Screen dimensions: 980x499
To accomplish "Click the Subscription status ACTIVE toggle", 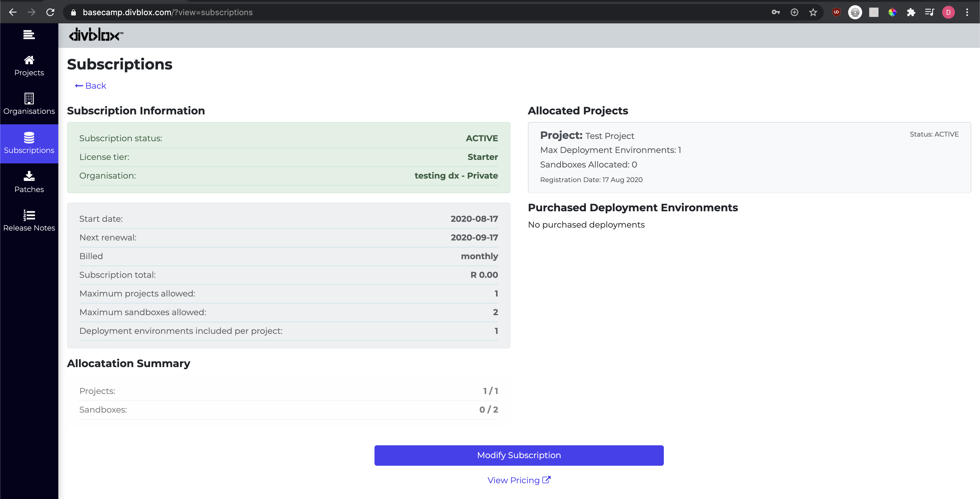I will pyautogui.click(x=482, y=138).
